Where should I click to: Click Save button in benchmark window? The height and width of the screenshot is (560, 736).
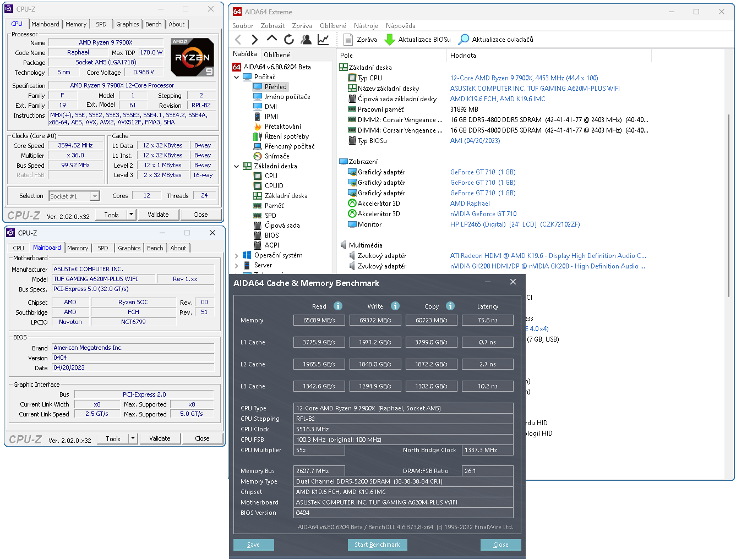(x=253, y=545)
